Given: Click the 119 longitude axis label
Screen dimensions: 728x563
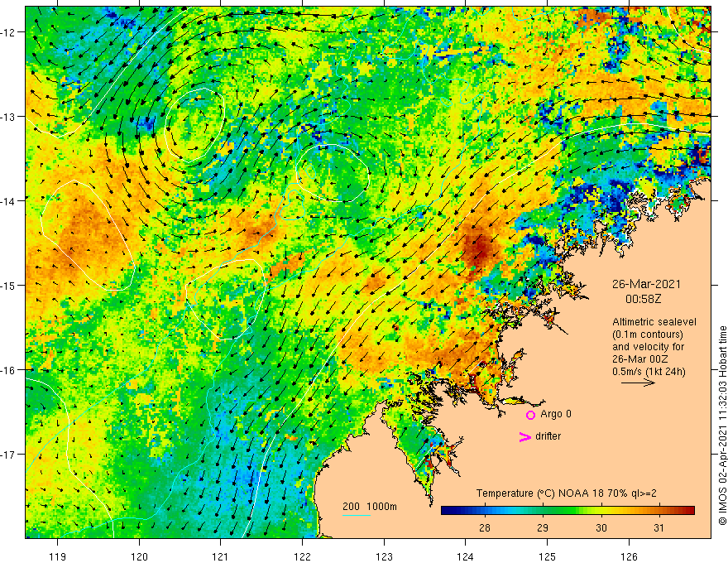Looking at the screenshot, I should click(x=58, y=556).
